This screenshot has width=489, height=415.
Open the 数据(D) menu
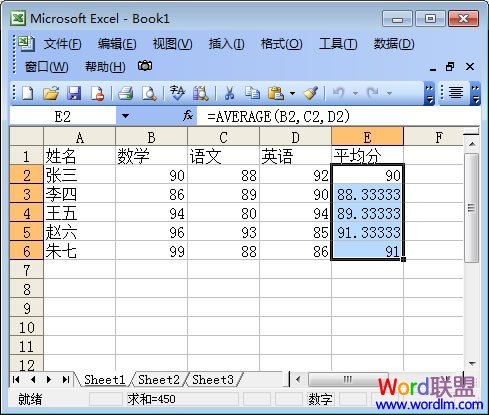(394, 44)
